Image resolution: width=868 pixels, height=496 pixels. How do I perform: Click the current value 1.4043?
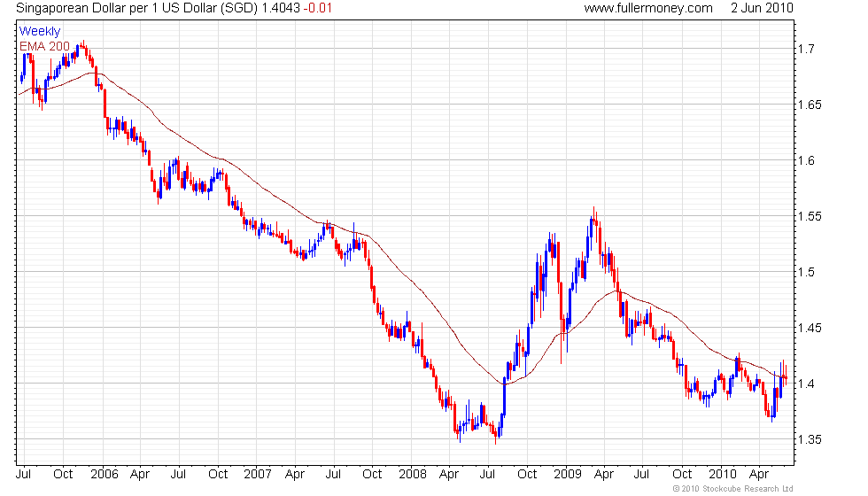282,8
